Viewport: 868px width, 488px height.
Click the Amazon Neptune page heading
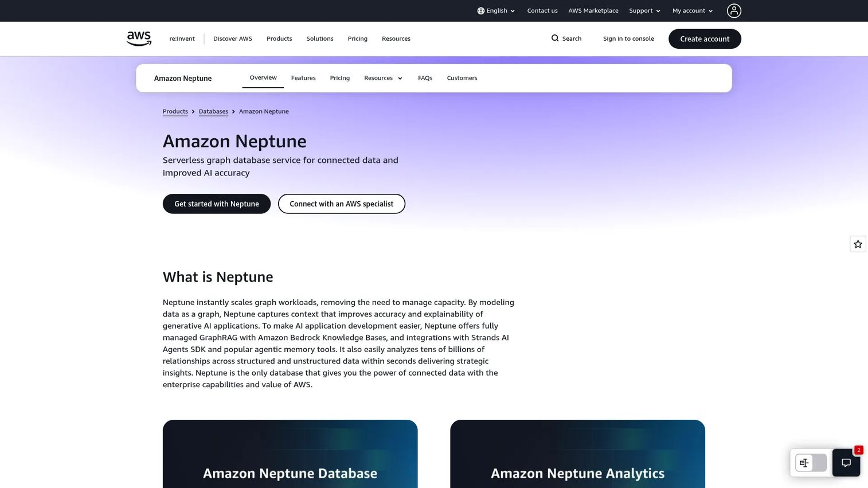pyautogui.click(x=234, y=141)
